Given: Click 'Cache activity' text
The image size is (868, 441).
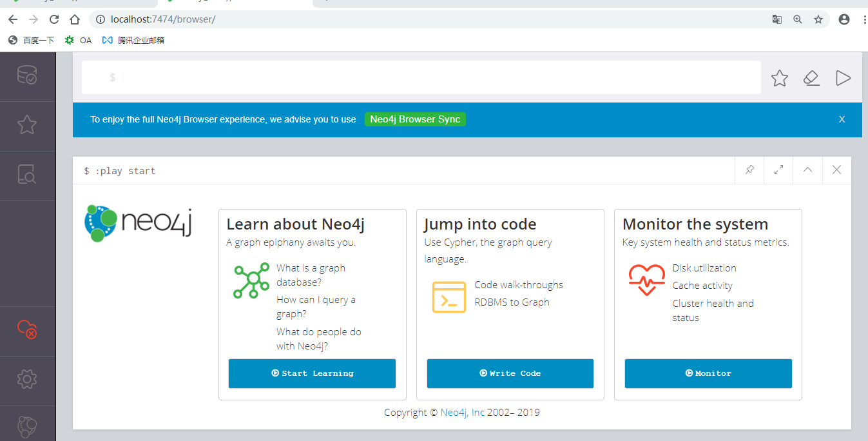Looking at the screenshot, I should [702, 286].
